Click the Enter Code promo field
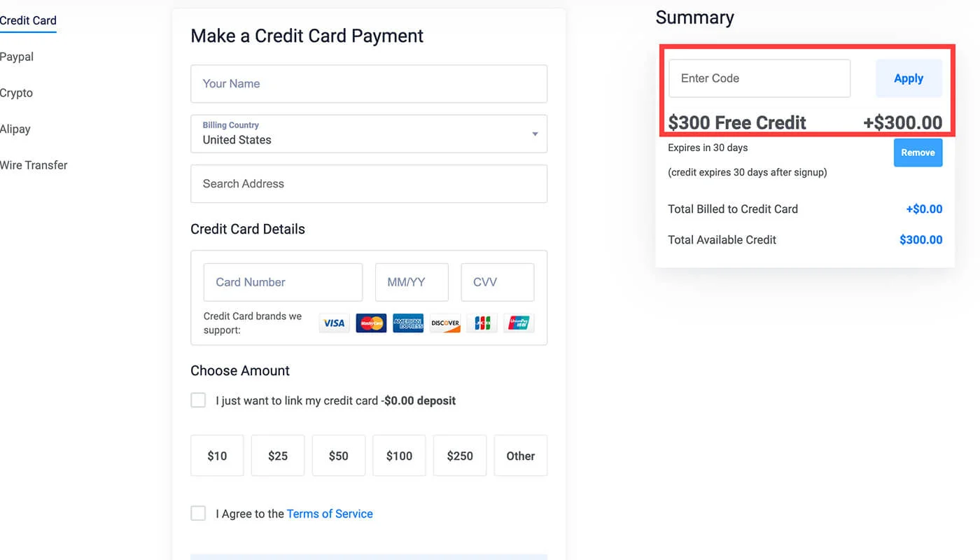Viewport: 980px width, 560px height. 759,78
